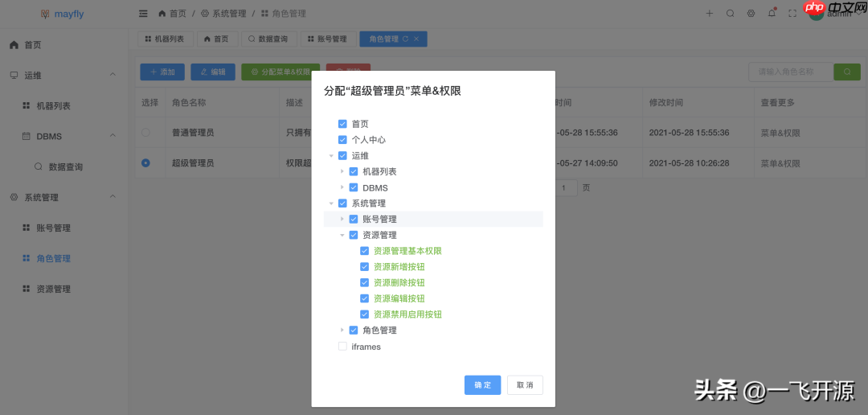Collapse the 资源管理 tree node arrow
868x415 pixels.
(x=342, y=235)
